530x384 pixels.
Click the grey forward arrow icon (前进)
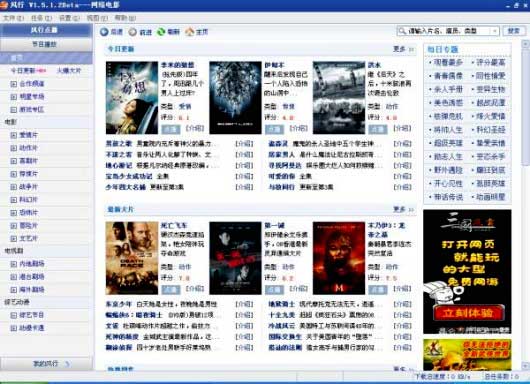coord(132,32)
